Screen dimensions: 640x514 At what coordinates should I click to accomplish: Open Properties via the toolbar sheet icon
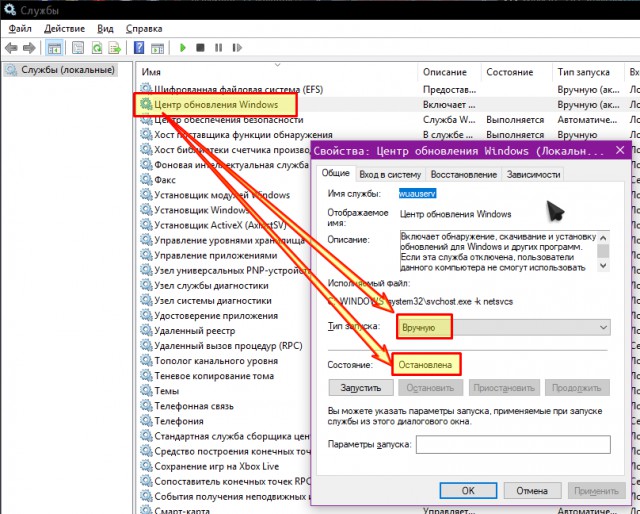[78, 48]
